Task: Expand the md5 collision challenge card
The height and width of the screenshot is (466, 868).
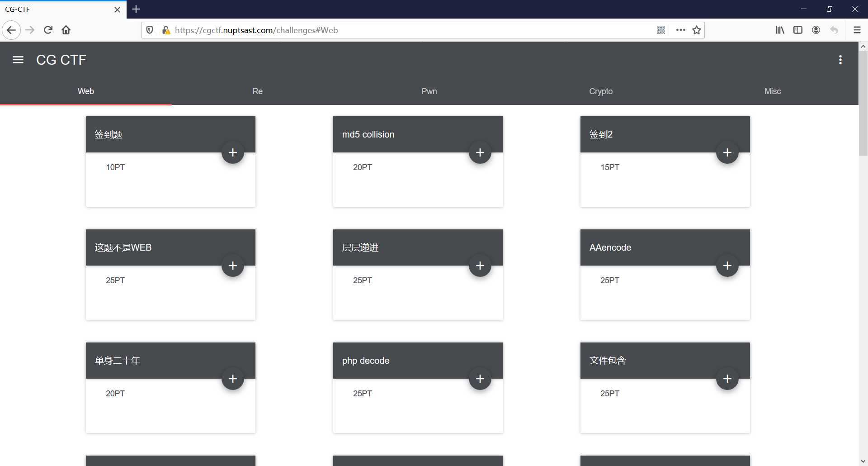Action: tap(480, 152)
